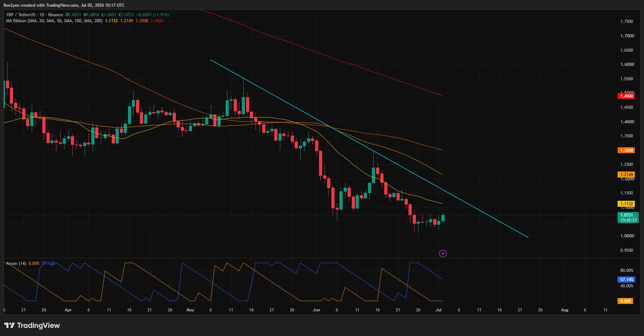Click the close value C1.0731
This screenshot has width=644, height=336.
click(x=127, y=15)
